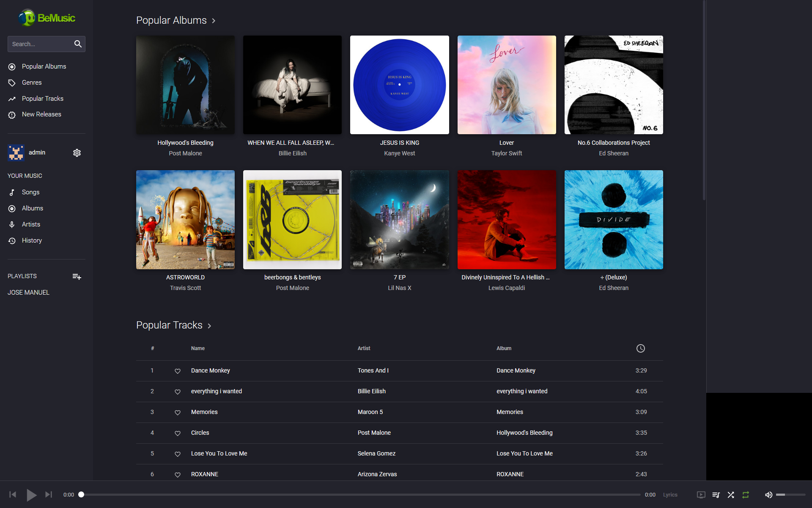Sort tracks by Name column header

[198, 348]
